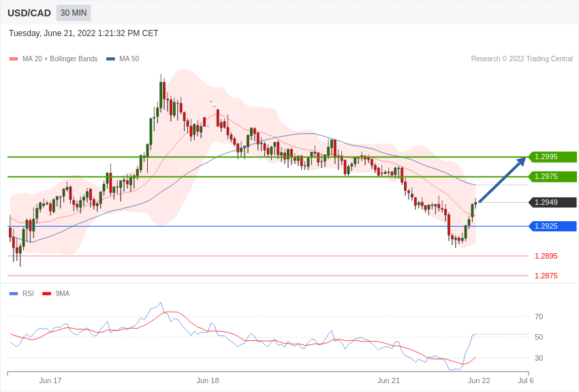This screenshot has width=579, height=392.
Task: Click the MA 20 + Bollinger Bands swatch
Action: click(x=14, y=59)
